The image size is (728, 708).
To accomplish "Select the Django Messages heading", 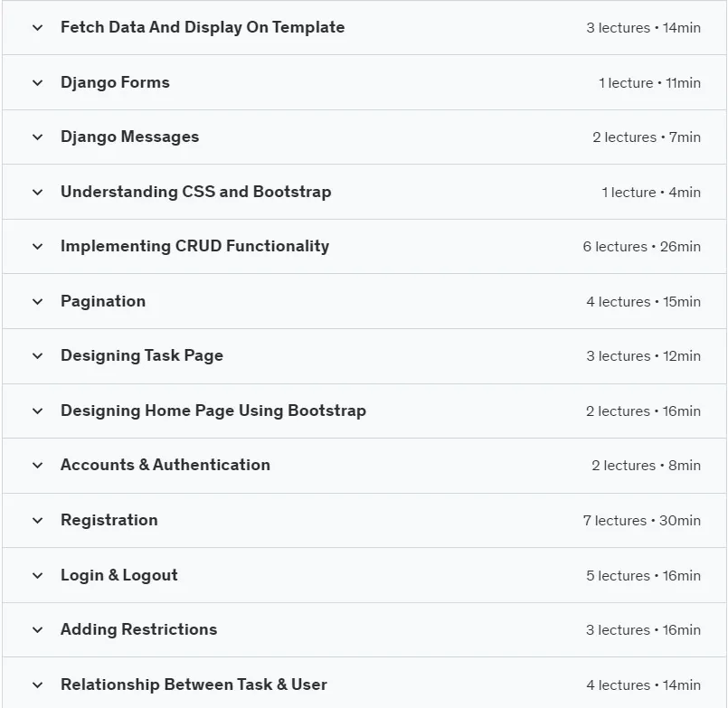I will (x=129, y=137).
